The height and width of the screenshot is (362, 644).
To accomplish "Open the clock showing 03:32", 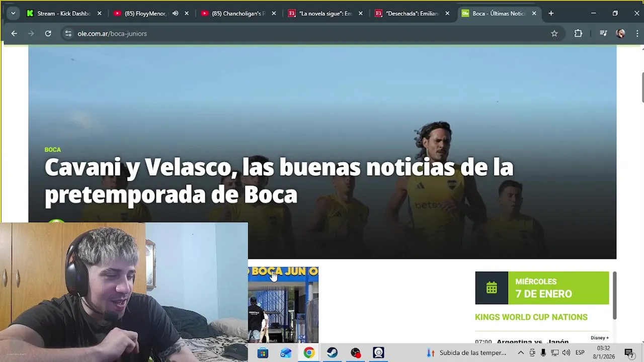I will pyautogui.click(x=604, y=352).
